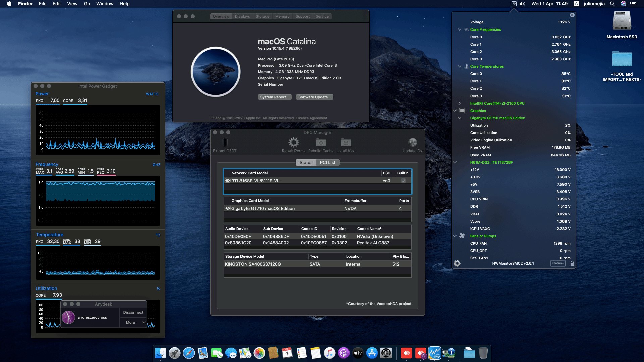This screenshot has height=362, width=644.
Task: Open the Memory tab in About This Mac
Action: pyautogui.click(x=282, y=16)
